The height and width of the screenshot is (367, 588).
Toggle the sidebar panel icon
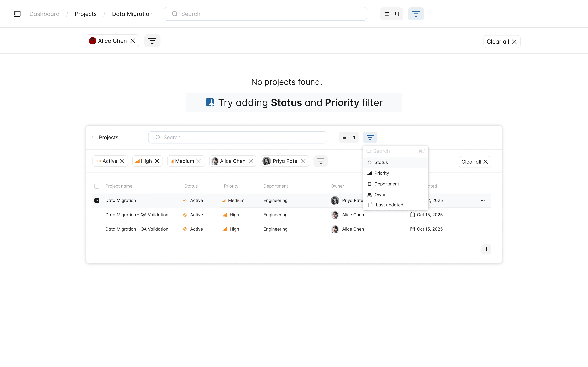17,14
